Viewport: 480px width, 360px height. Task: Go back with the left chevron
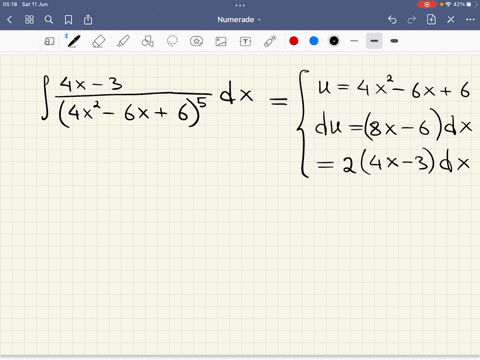click(9, 20)
